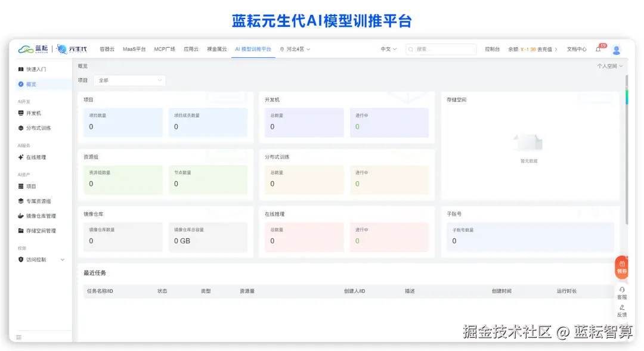Image resolution: width=644 pixels, height=351 pixels.
Task: Select the 概览 overview icon
Action: click(20, 84)
